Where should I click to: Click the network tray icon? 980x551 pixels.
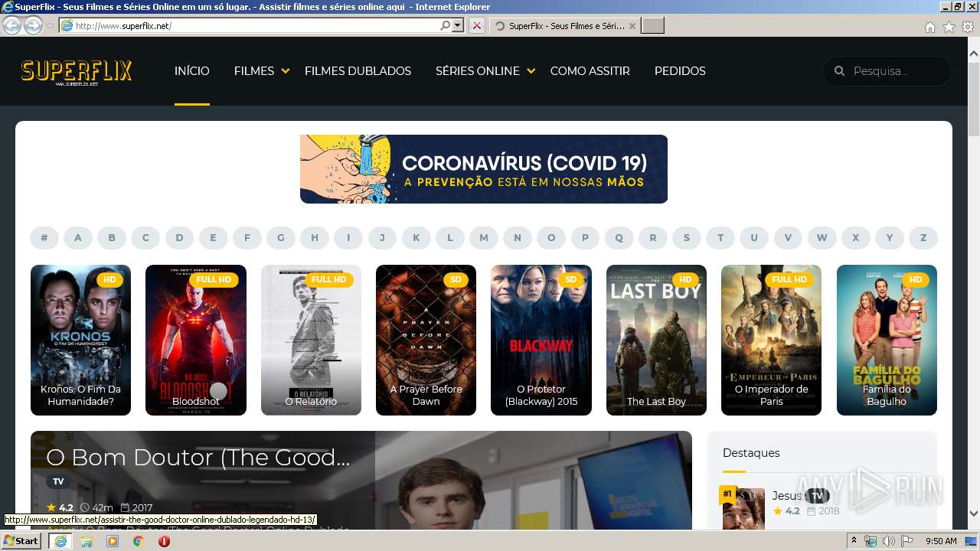click(x=871, y=541)
